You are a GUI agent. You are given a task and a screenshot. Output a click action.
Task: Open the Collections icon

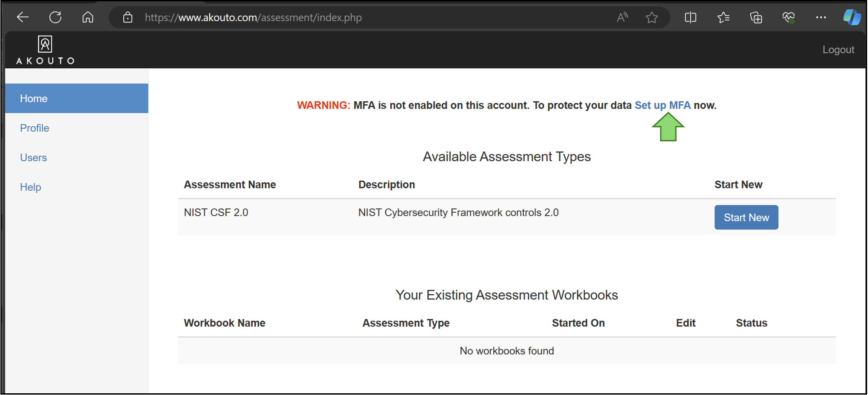coord(756,17)
